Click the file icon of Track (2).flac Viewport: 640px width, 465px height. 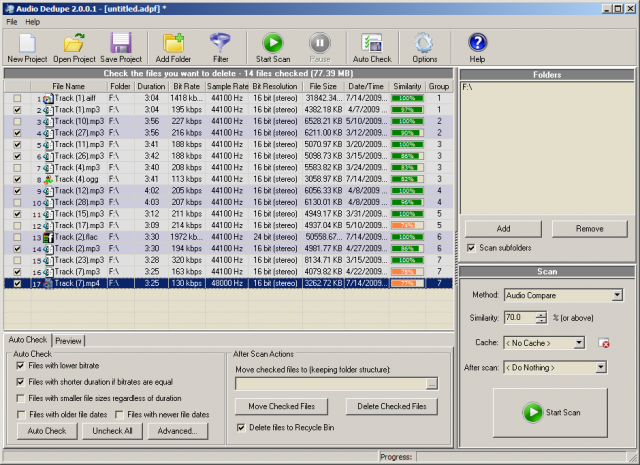(x=48, y=238)
